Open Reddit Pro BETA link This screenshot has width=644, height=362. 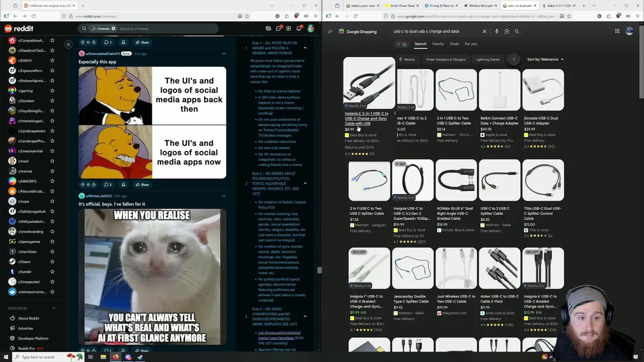26,348
